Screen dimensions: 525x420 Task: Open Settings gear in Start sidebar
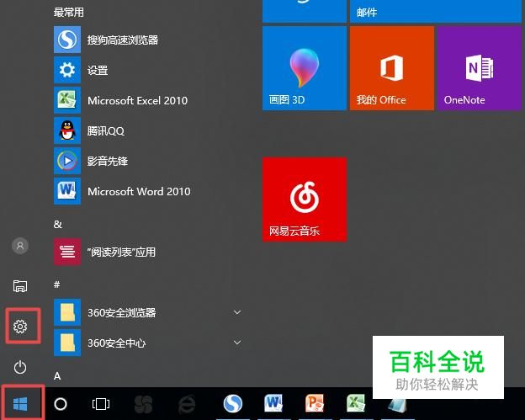20,327
